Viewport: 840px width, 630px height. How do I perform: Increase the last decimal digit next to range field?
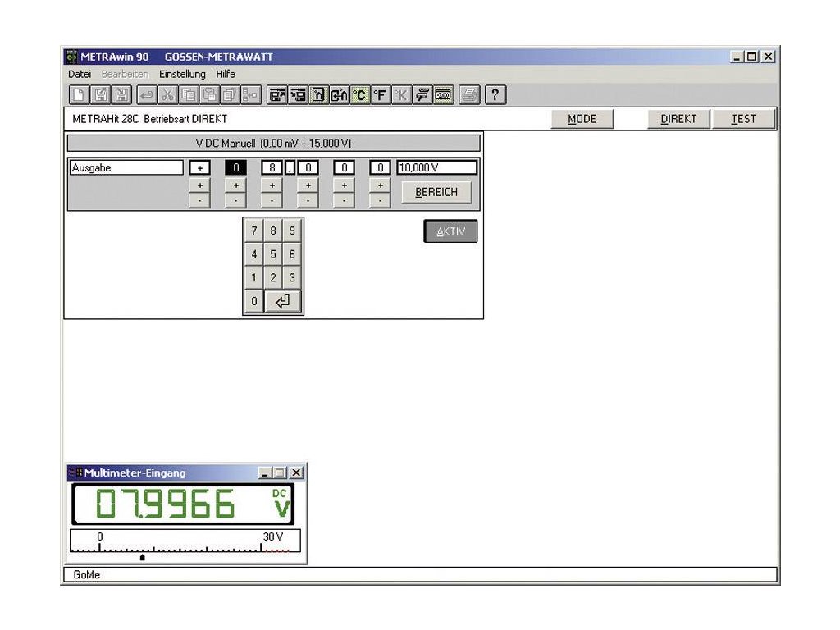coord(381,185)
